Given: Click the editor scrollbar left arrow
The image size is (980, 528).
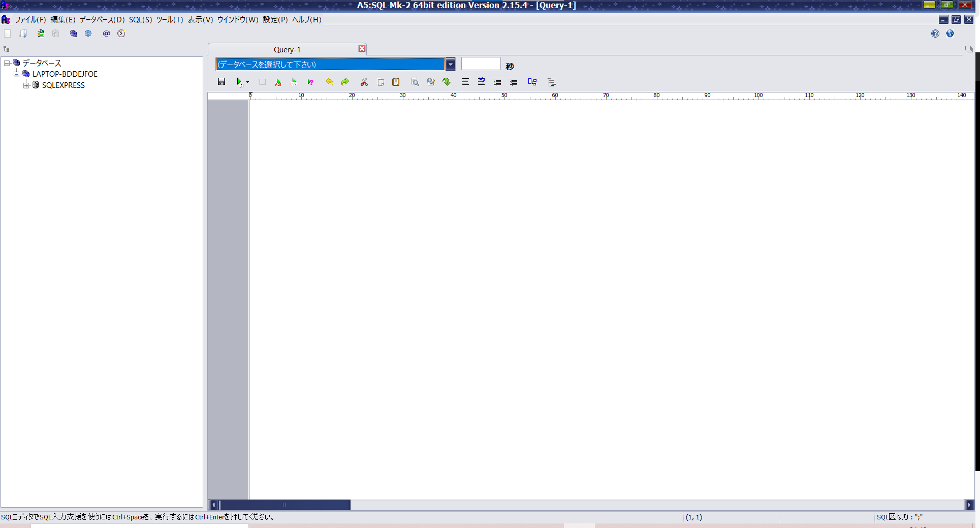Looking at the screenshot, I should 213,505.
